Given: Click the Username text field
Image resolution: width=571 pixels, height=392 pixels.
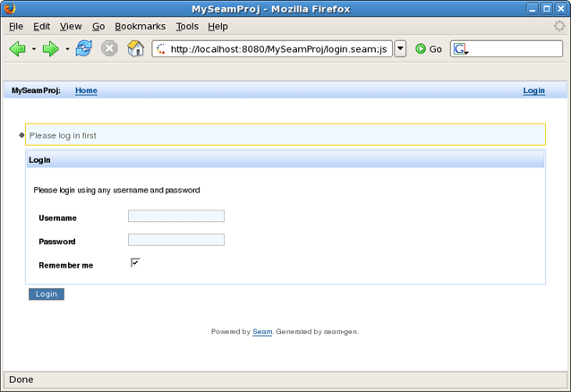Looking at the screenshot, I should tap(176, 216).
